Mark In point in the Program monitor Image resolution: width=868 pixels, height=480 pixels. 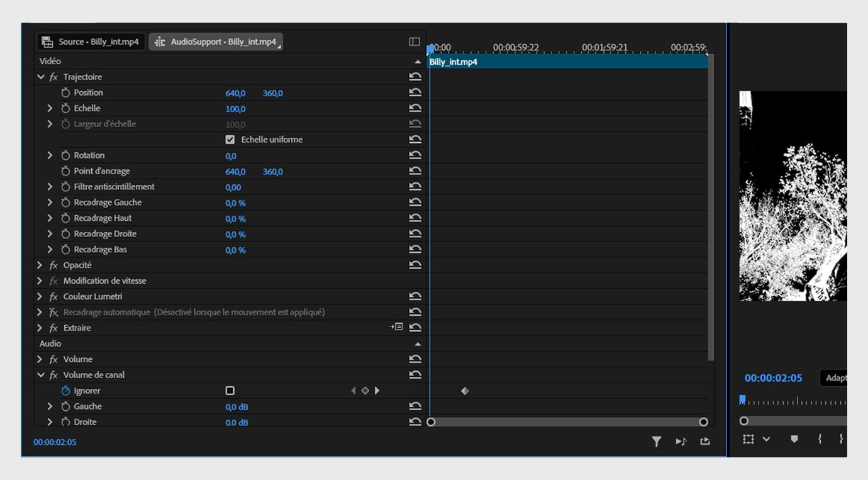pos(820,439)
